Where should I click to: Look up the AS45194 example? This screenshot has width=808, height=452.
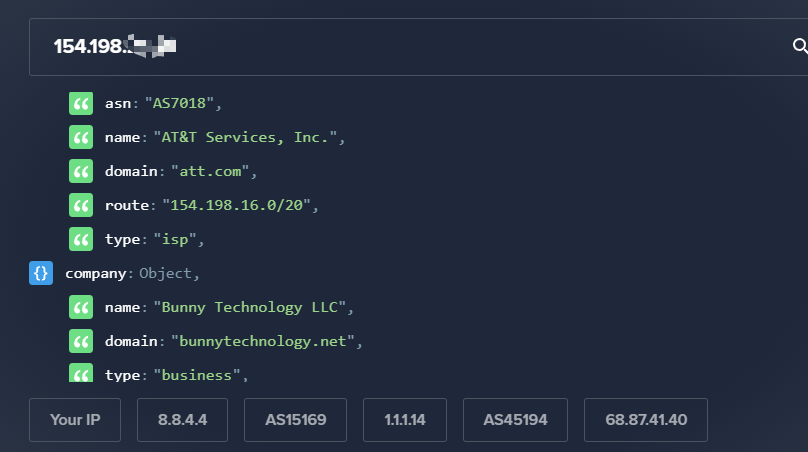point(515,420)
